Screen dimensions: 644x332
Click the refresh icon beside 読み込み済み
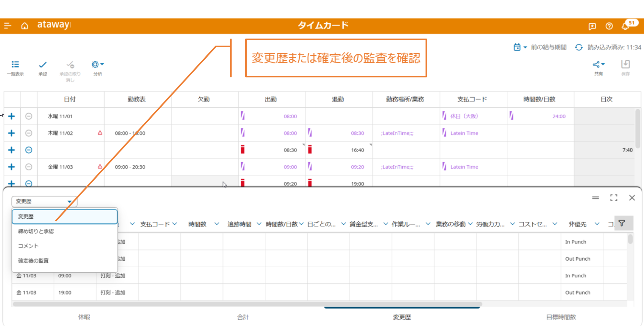579,47
